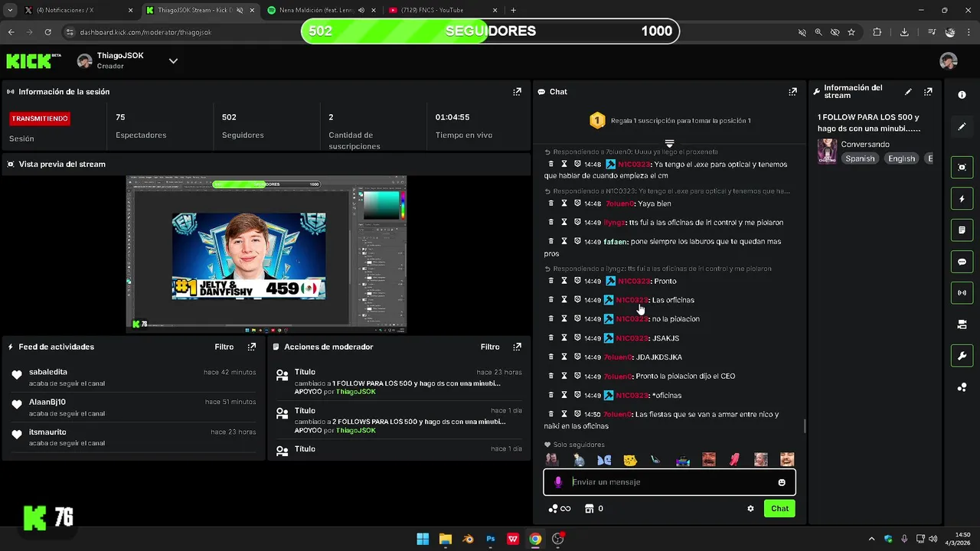
Task: Open the emoji picker smiley in message box
Action: pyautogui.click(x=782, y=482)
